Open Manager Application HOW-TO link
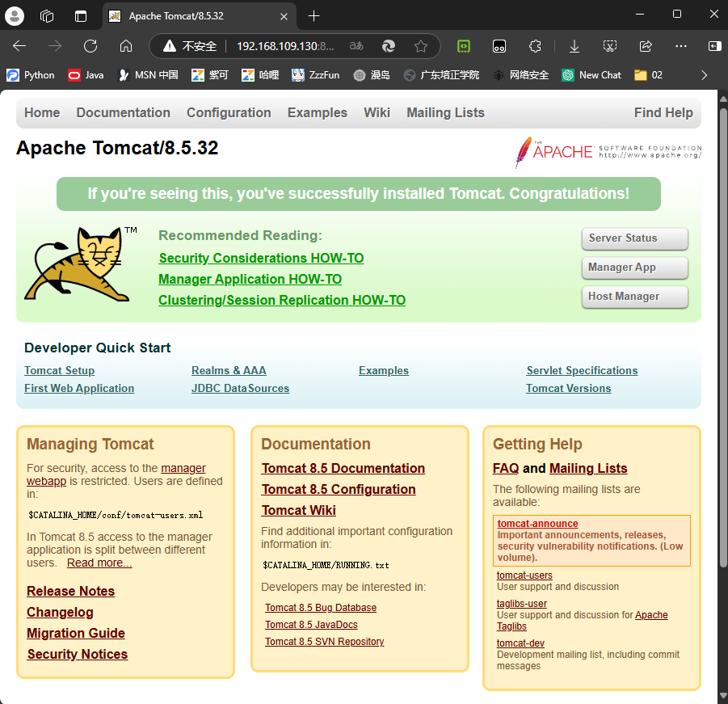This screenshot has height=704, width=728. 250,279
